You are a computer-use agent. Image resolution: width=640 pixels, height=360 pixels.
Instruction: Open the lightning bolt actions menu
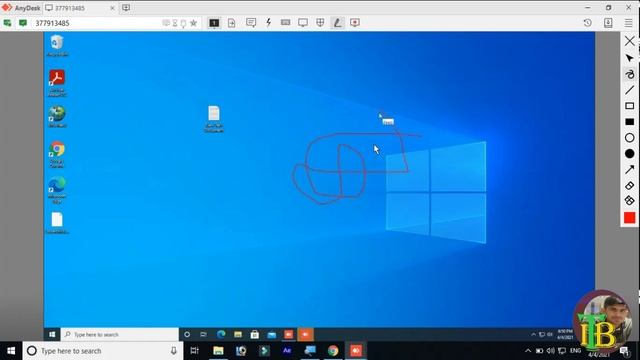[x=268, y=23]
